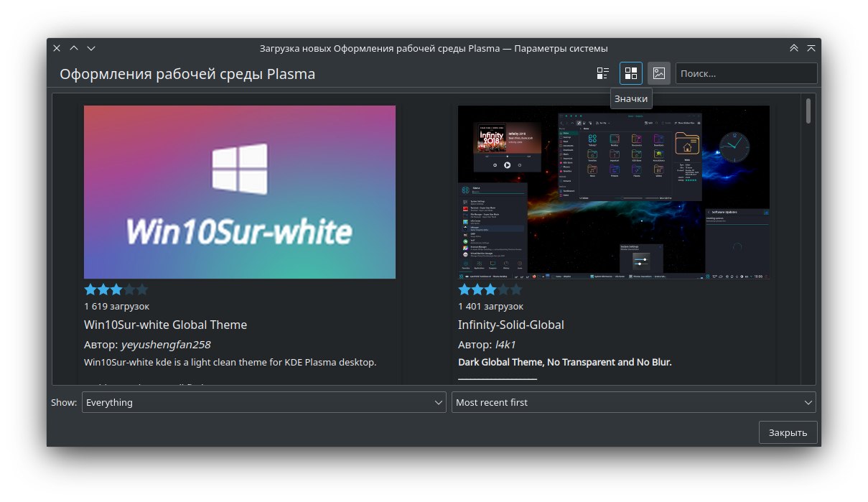
Task: Open Win10Sur-white preview thumbnail
Action: click(240, 192)
